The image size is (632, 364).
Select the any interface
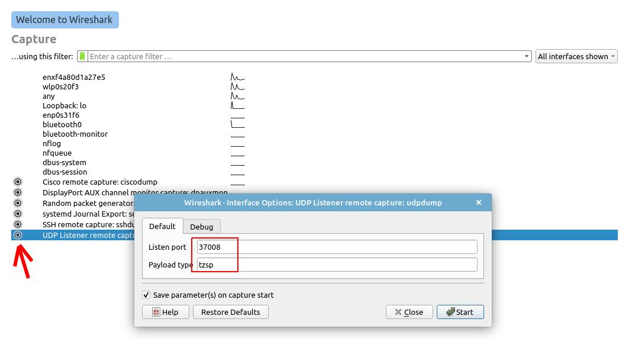coord(49,96)
